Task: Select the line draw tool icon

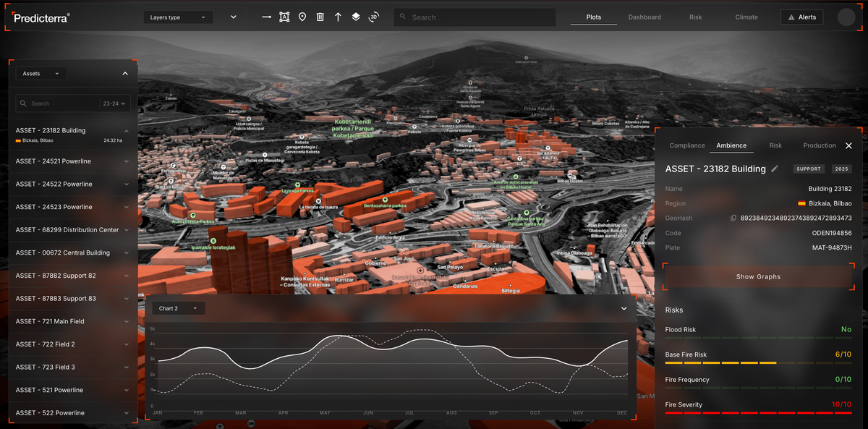Action: (266, 17)
